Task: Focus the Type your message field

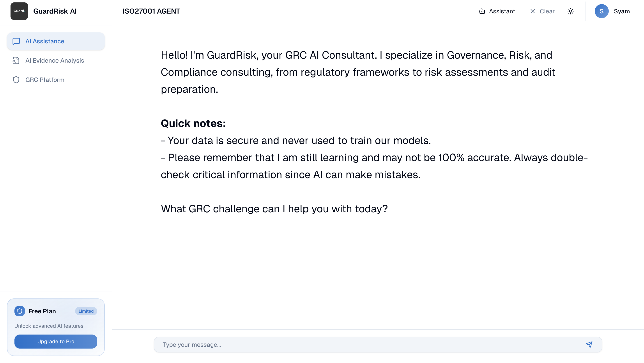Action: 370,345
